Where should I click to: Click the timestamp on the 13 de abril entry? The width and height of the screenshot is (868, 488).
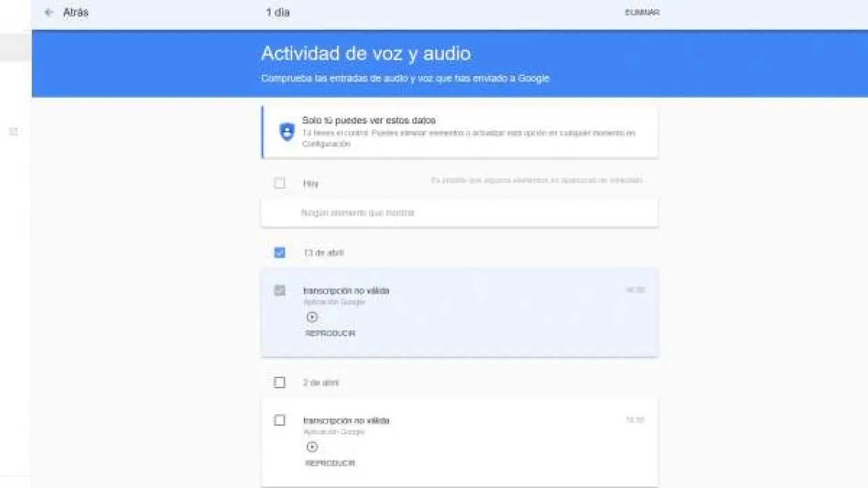pos(635,290)
